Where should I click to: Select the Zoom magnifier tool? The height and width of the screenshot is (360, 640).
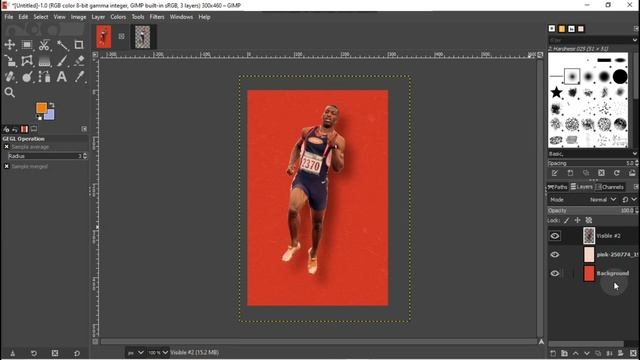point(10,93)
